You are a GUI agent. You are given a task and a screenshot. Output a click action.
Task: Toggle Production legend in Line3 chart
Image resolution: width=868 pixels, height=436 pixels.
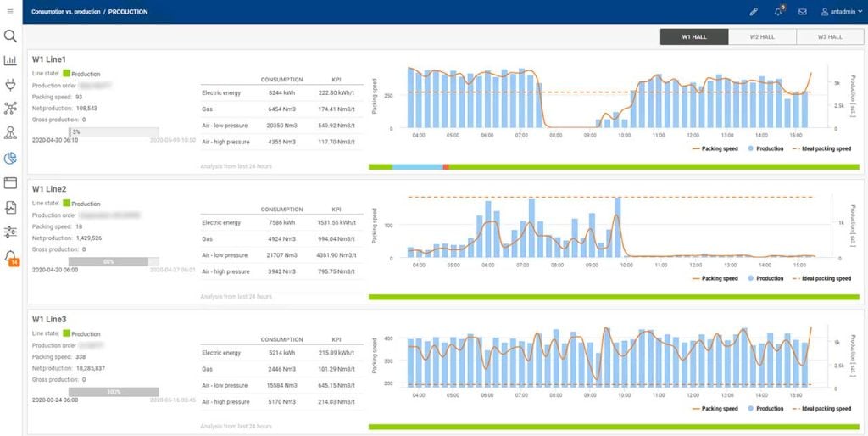point(765,409)
